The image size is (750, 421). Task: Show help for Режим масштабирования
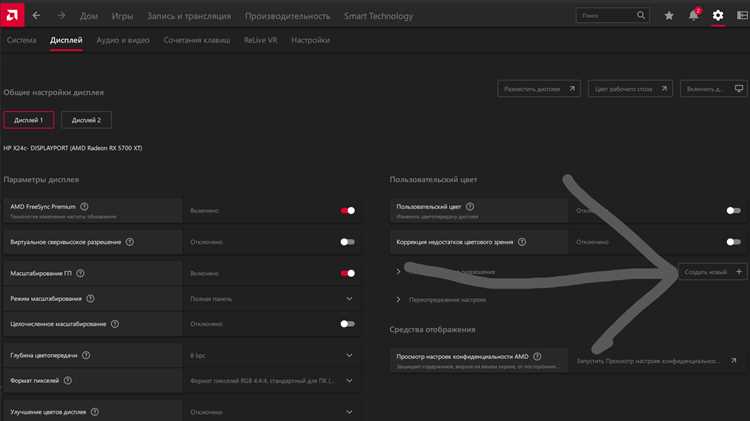point(90,299)
